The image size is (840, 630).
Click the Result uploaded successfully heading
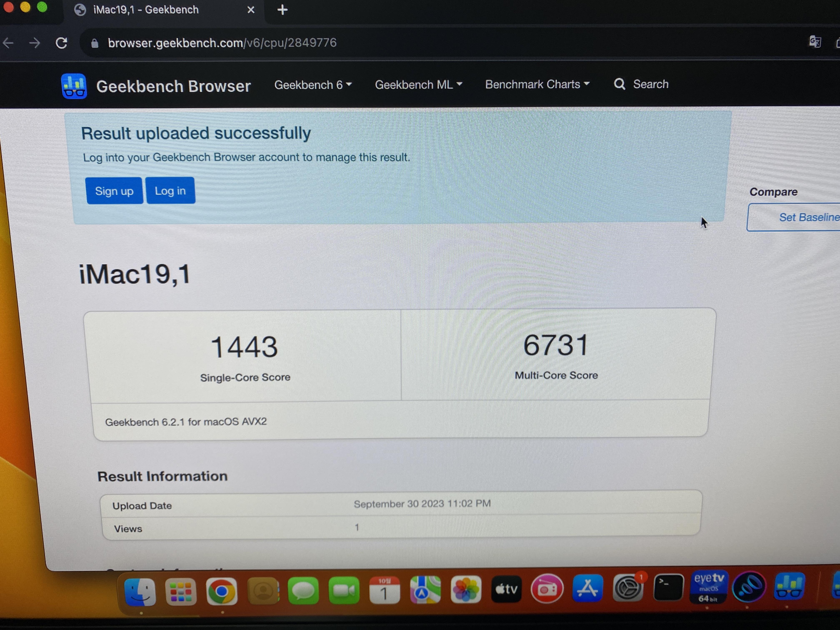(196, 133)
